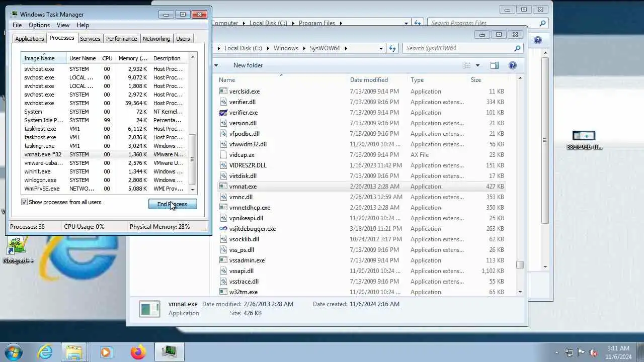Image resolution: width=644 pixels, height=362 pixels.
Task: Switch to the Performance tab
Action: click(x=121, y=39)
